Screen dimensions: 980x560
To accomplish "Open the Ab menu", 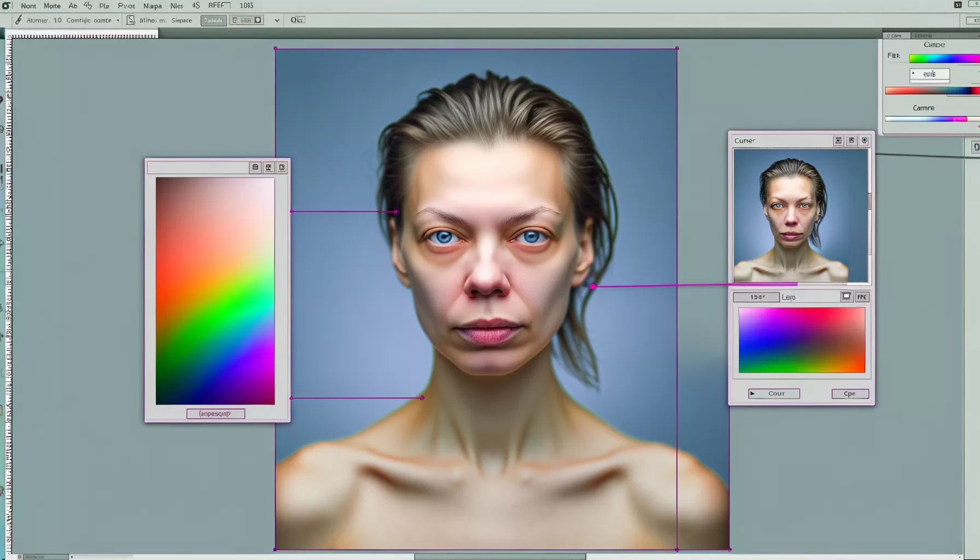I will tap(73, 6).
